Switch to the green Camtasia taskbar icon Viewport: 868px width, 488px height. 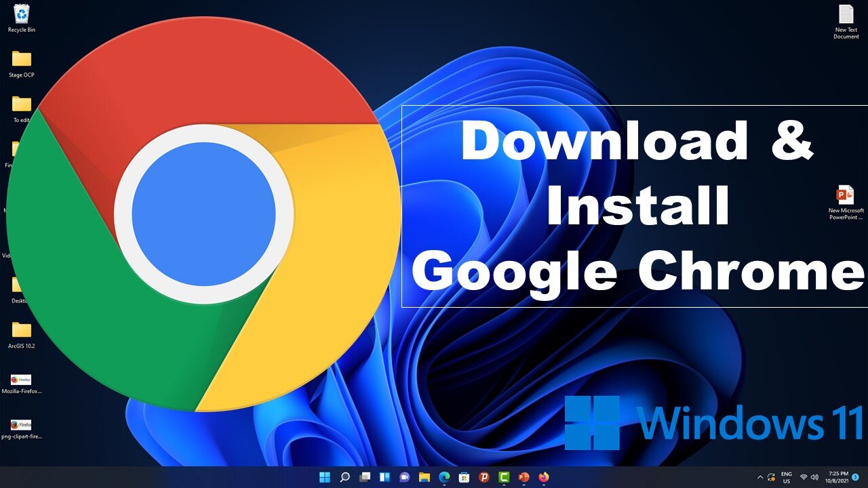pyautogui.click(x=504, y=477)
